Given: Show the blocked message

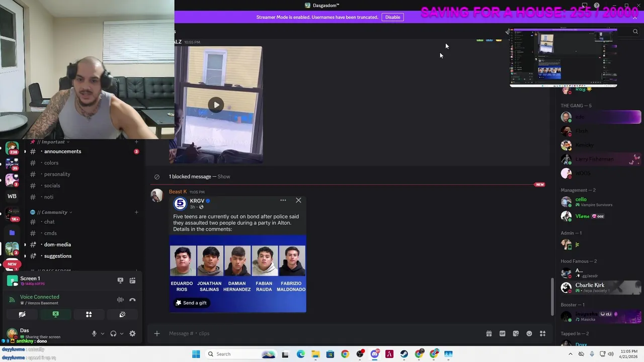Looking at the screenshot, I should pyautogui.click(x=224, y=176).
